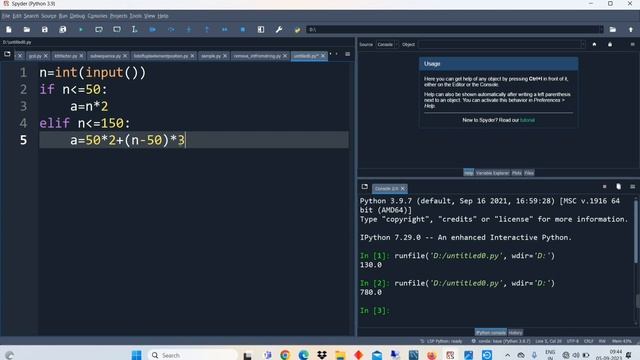Switch to the Variable Explorer tab
The image size is (640, 360).
tap(492, 173)
